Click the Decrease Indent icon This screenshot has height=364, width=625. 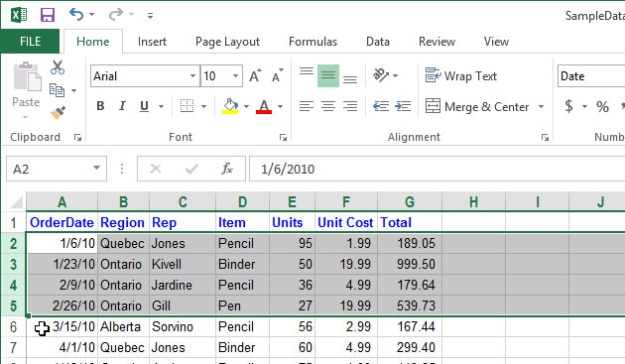click(381, 106)
